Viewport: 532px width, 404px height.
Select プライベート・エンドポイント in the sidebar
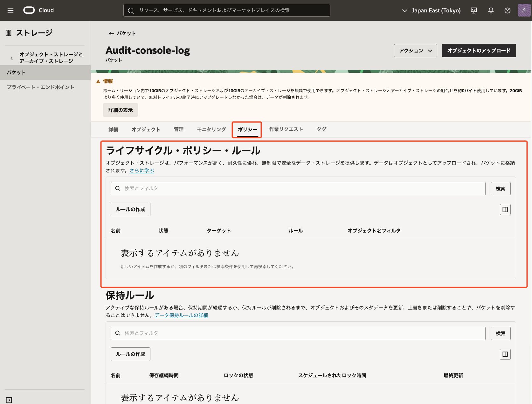point(40,87)
